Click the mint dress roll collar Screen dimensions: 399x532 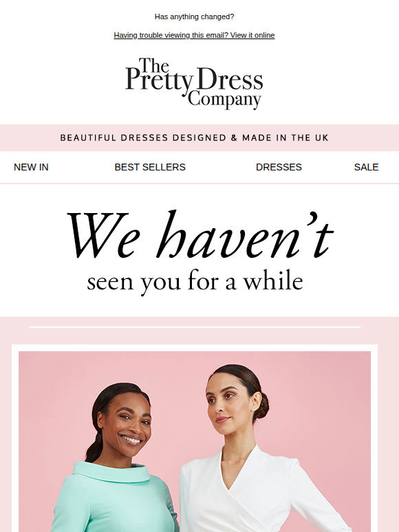(x=112, y=472)
